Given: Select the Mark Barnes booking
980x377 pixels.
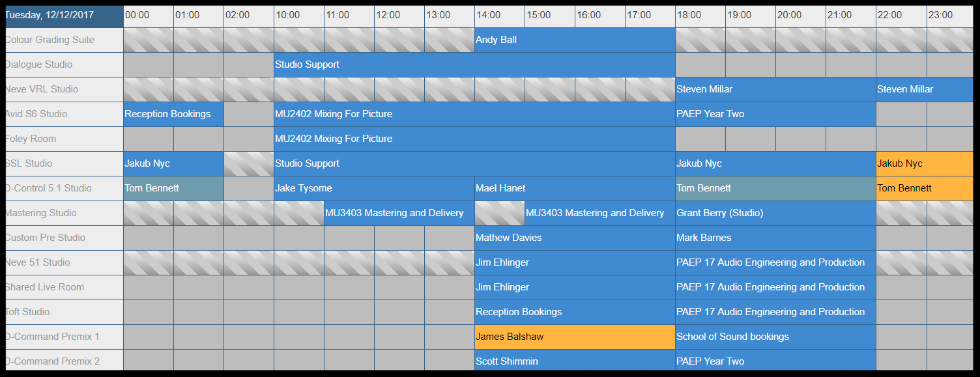Looking at the screenshot, I should [775, 238].
